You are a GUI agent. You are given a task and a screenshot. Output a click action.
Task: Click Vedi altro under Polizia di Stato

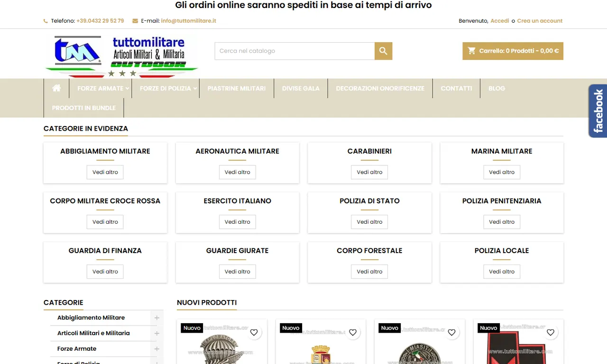point(369,222)
